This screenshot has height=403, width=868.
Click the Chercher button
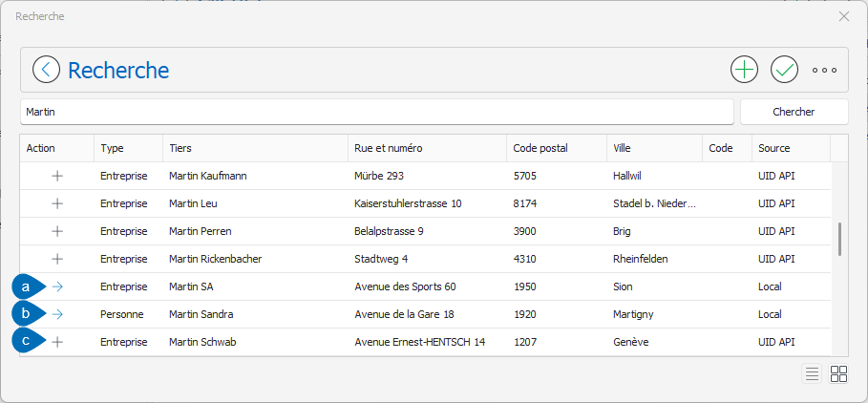pos(794,112)
